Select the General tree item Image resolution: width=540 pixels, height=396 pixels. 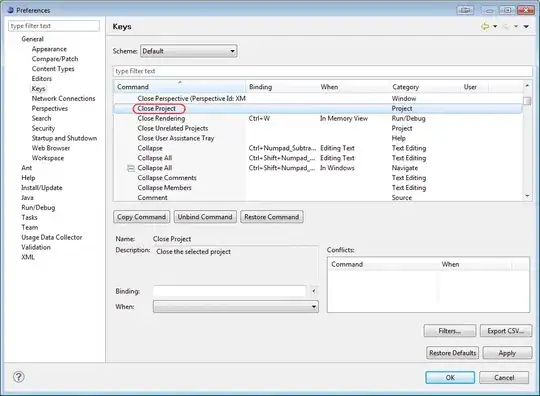click(32, 39)
